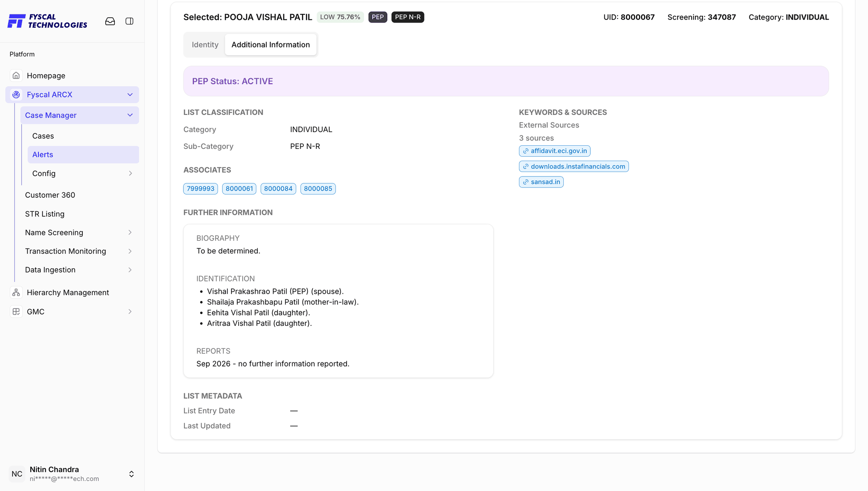Open the Nitin Chandra account switcher

point(132,474)
